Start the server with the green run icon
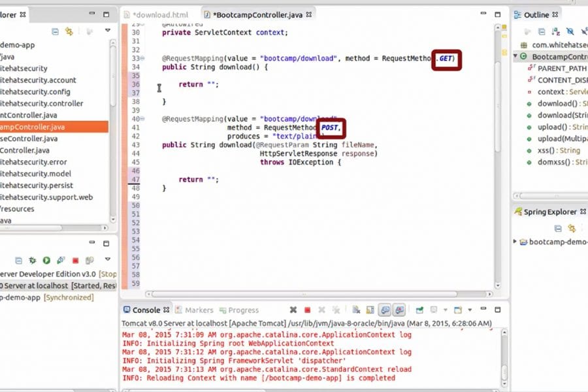The height and width of the screenshot is (392, 588). [x=46, y=260]
